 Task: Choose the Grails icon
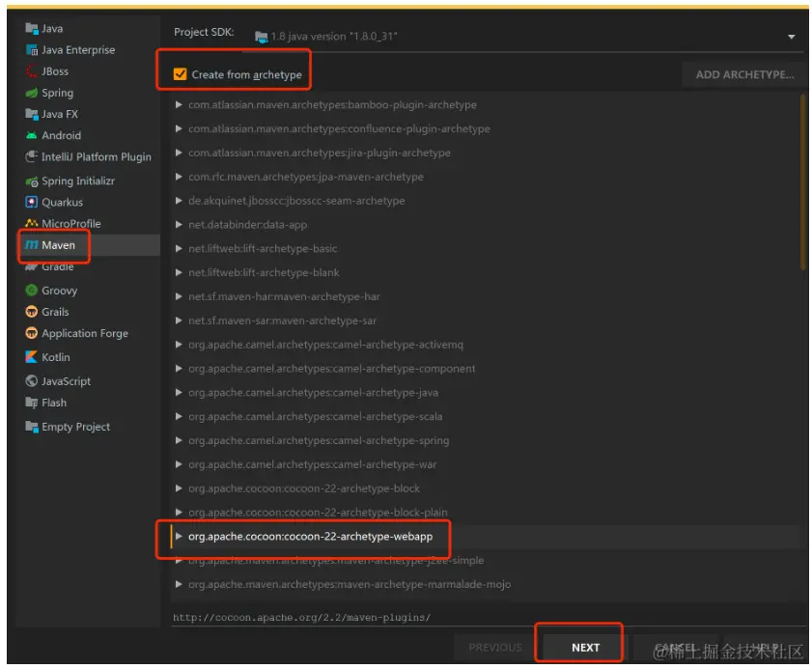click(x=32, y=312)
